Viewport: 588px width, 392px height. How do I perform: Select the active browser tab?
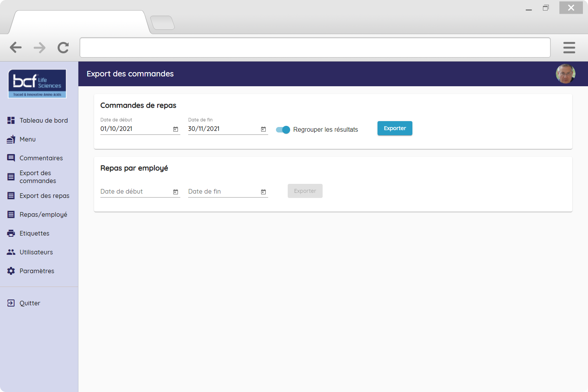[80, 22]
